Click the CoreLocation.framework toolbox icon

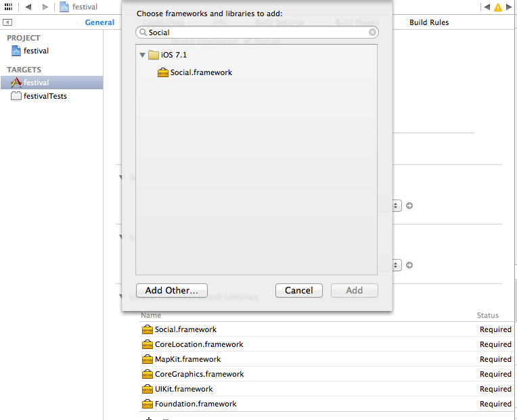point(148,344)
